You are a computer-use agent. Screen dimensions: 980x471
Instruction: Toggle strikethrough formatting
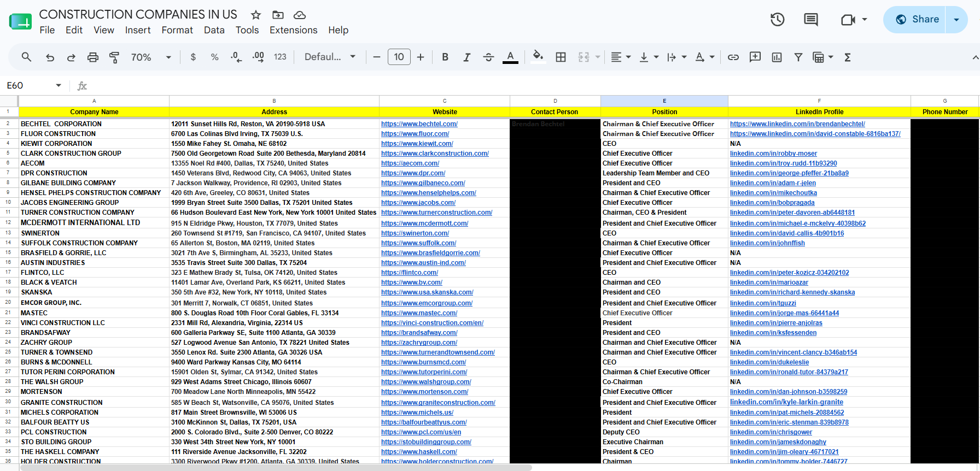click(488, 57)
